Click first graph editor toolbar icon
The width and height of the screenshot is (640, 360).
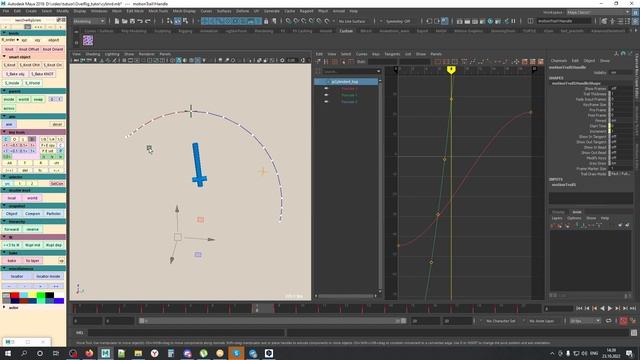(x=318, y=62)
